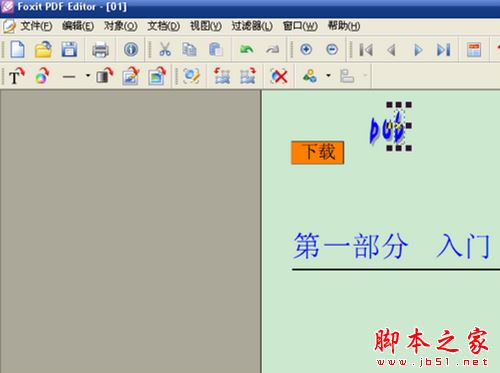This screenshot has width=500, height=373.
Task: Zoom out using the minus magnifier icon
Action: (332, 50)
